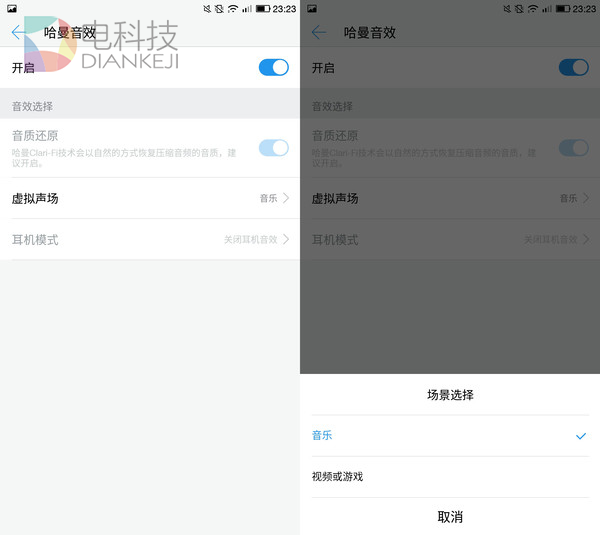The height and width of the screenshot is (535, 600).
Task: Toggle the 开启 switch in right dimmed screen
Action: pos(574,67)
